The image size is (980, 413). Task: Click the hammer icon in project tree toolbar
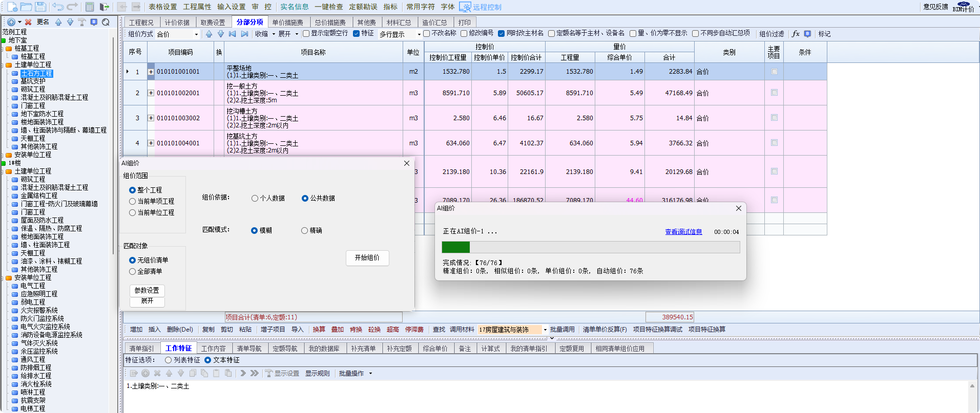point(82,22)
